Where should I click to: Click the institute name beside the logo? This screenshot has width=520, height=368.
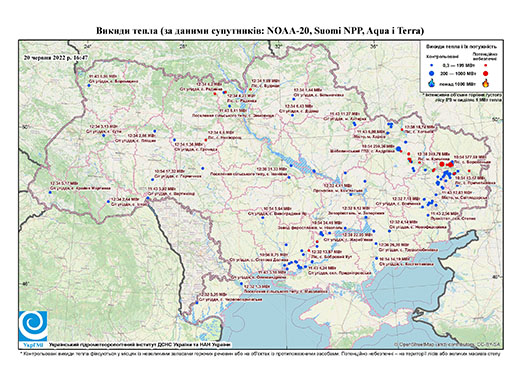[140, 344]
